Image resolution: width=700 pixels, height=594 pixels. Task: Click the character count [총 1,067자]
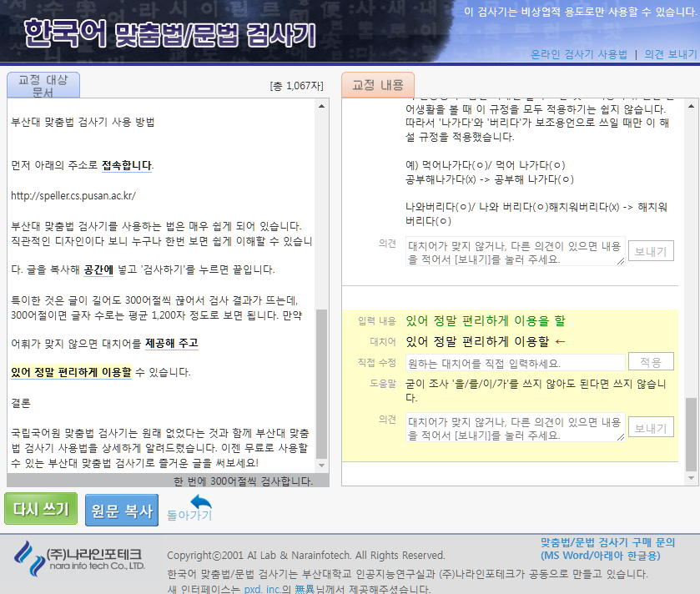click(x=296, y=86)
